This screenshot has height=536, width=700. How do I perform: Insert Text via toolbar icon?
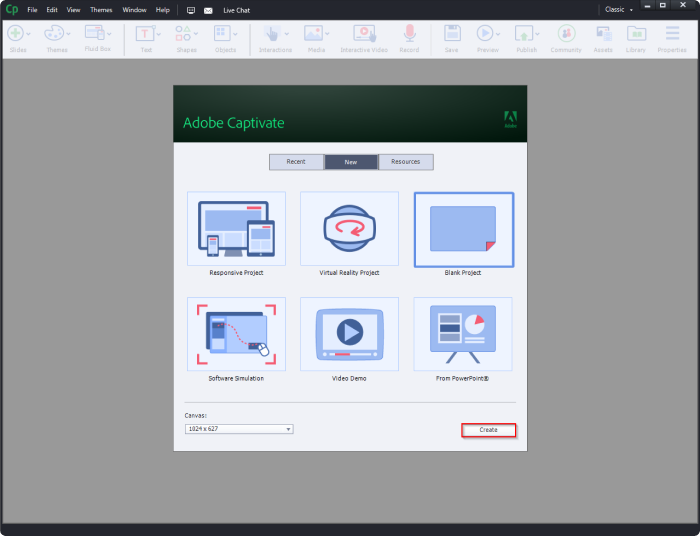tap(145, 33)
